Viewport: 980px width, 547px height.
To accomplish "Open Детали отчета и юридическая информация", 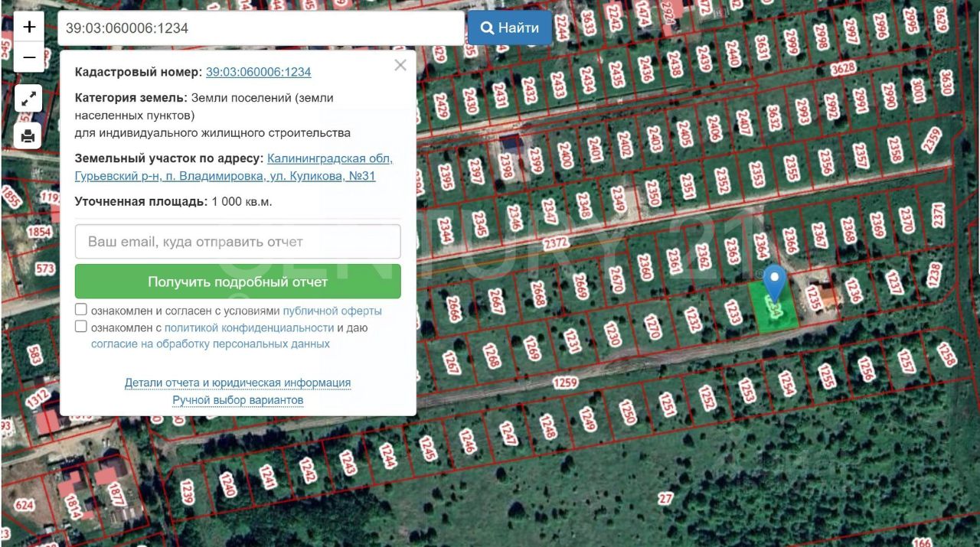I will tap(238, 383).
